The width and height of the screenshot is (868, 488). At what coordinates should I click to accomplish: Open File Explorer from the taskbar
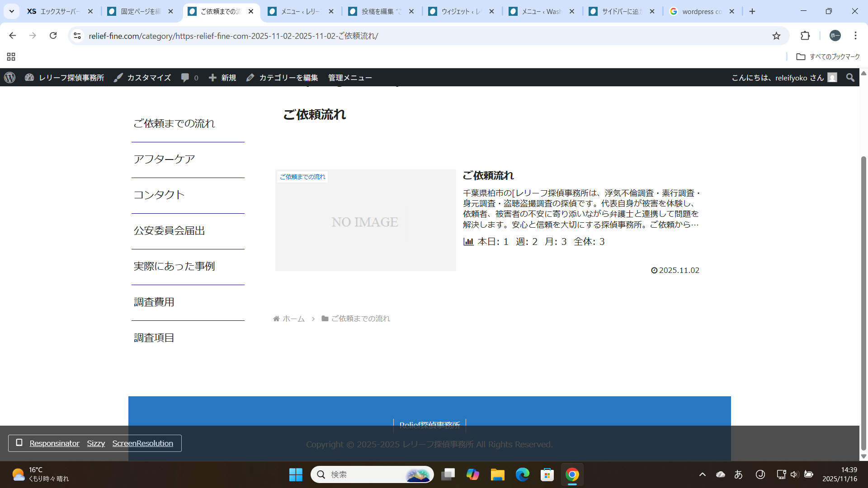497,474
